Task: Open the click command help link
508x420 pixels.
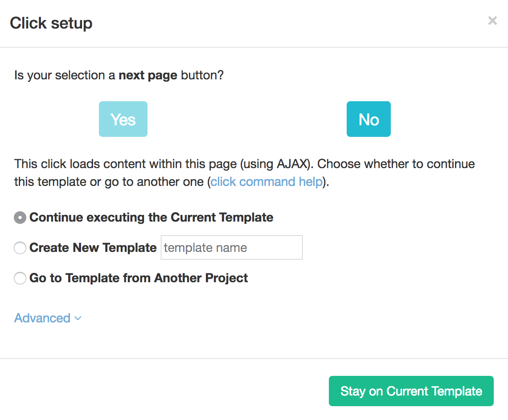Action: (x=266, y=182)
